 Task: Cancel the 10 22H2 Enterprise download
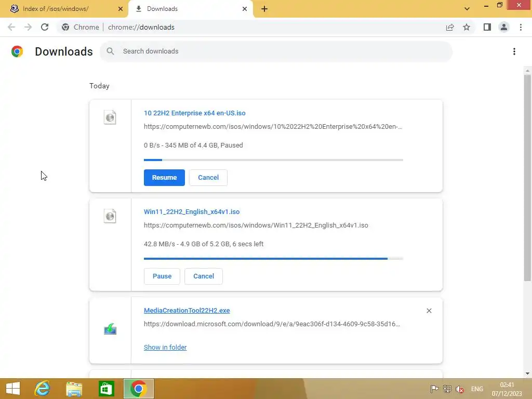(x=208, y=178)
